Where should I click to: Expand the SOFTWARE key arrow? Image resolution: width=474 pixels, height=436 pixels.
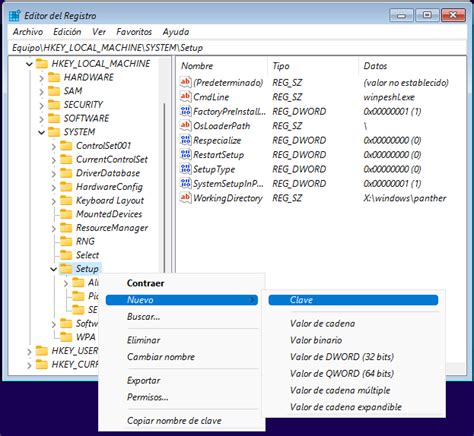(x=41, y=119)
